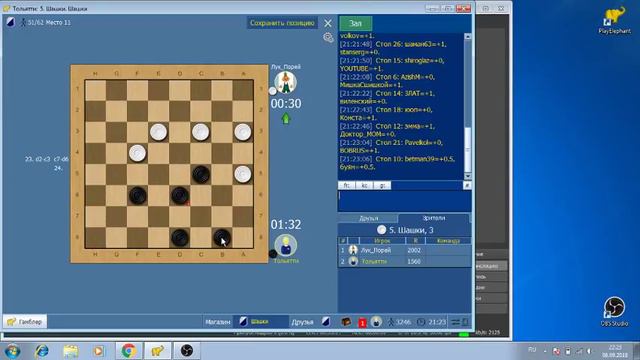
Task: Open OBS Studio desktop shortcut
Action: [614, 311]
